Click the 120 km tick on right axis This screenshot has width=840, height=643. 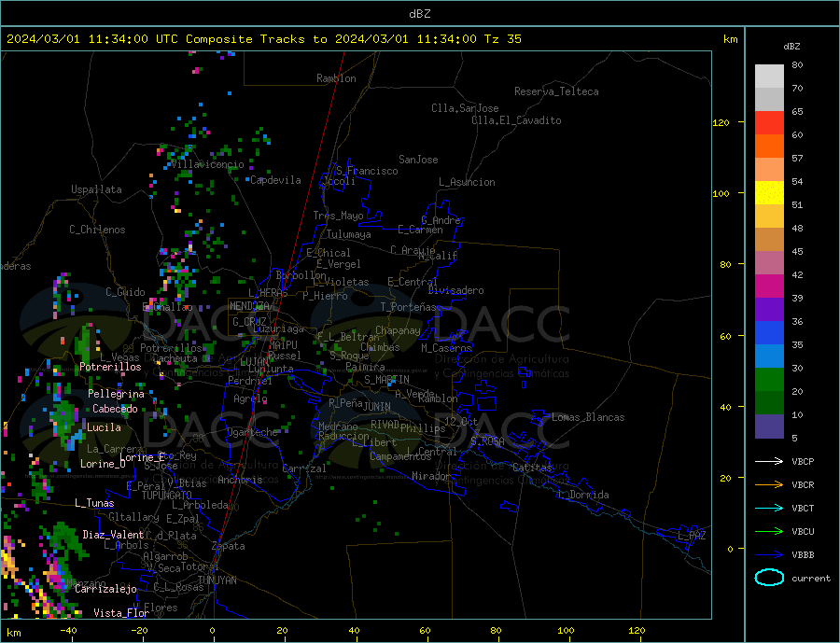(x=721, y=122)
